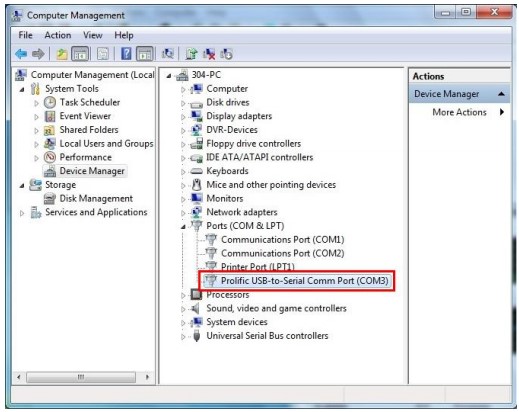This screenshot has height=412, width=519.
Task: Click the Export List toolbar icon
Action: 103,54
